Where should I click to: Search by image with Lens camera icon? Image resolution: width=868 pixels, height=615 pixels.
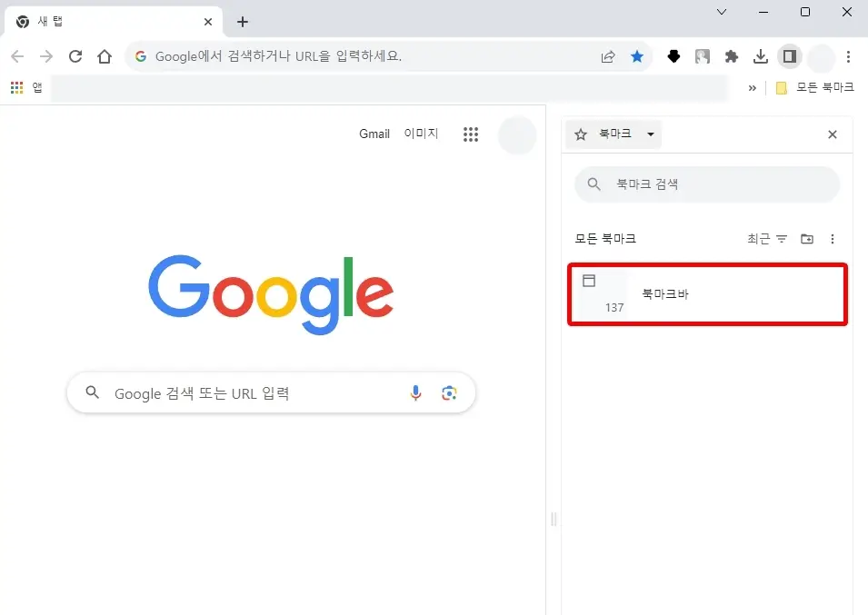tap(449, 392)
